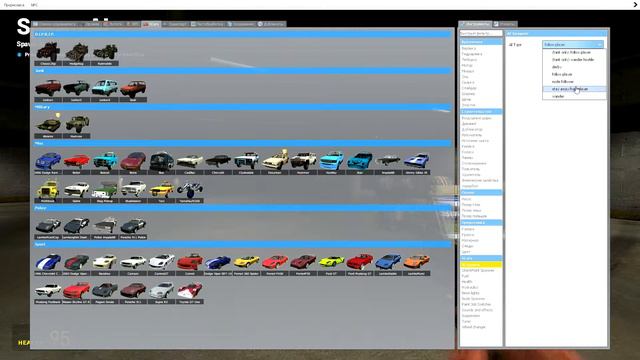Choose the silver Supra RZ icon

pyautogui.click(x=162, y=291)
